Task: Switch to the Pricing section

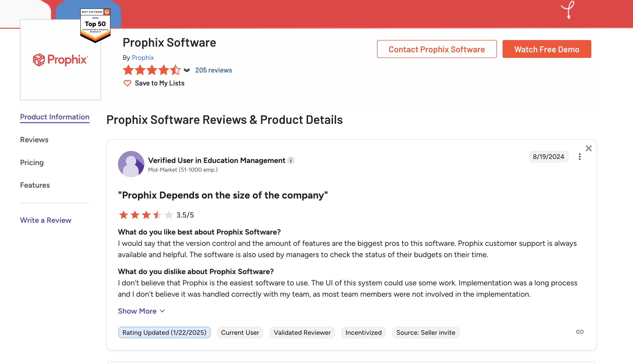Action: [x=32, y=162]
